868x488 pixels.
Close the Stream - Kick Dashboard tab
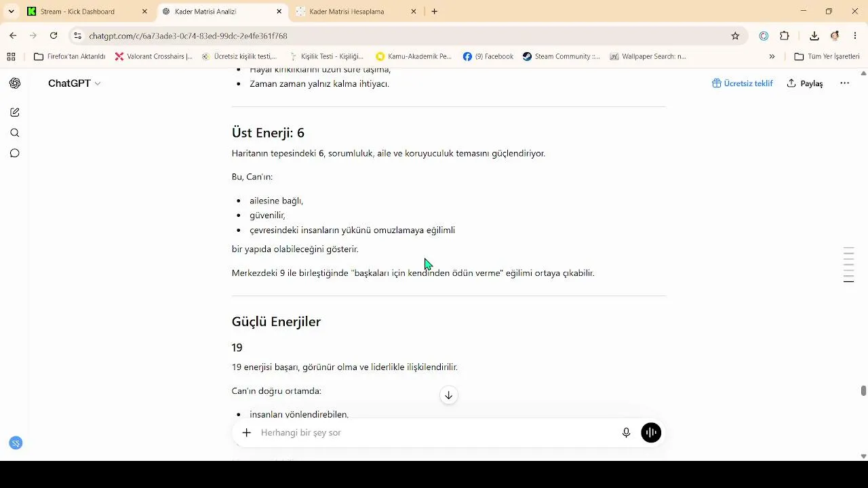click(144, 12)
